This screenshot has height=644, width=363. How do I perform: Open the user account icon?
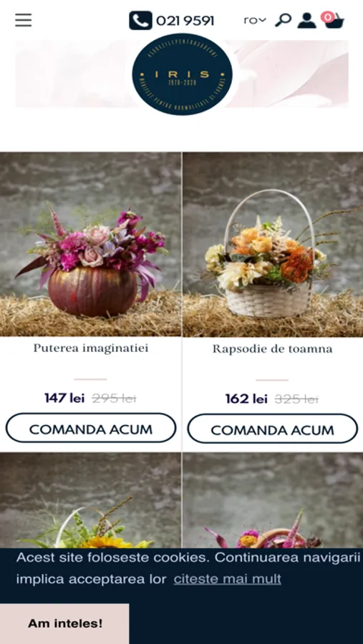pos(306,20)
